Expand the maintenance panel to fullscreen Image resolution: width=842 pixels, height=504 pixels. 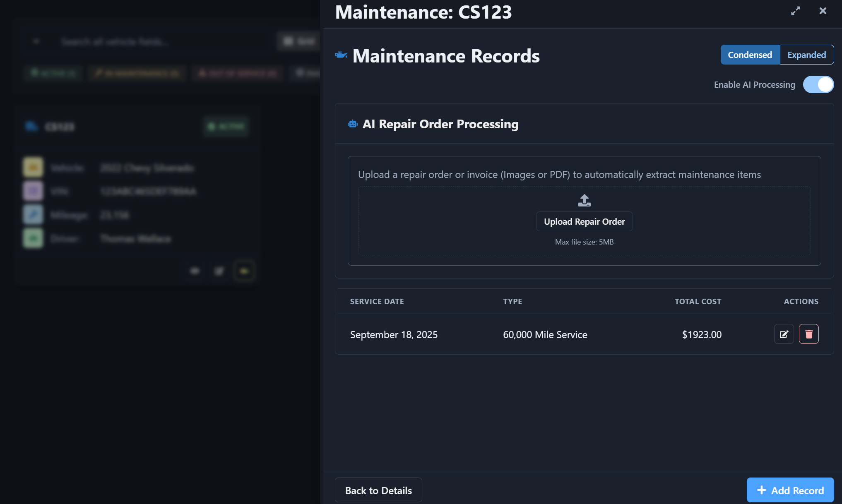(x=795, y=11)
